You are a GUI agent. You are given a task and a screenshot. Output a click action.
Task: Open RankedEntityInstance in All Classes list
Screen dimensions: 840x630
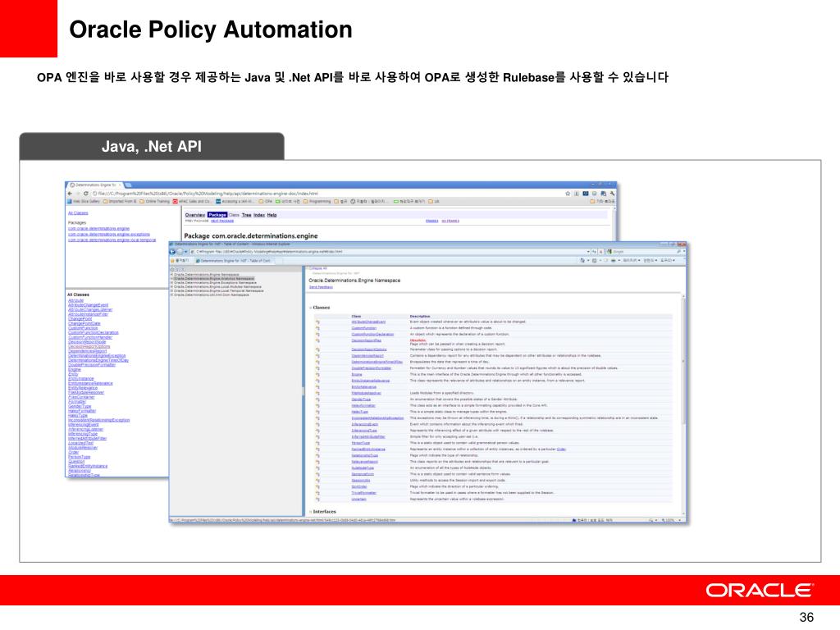tap(88, 466)
